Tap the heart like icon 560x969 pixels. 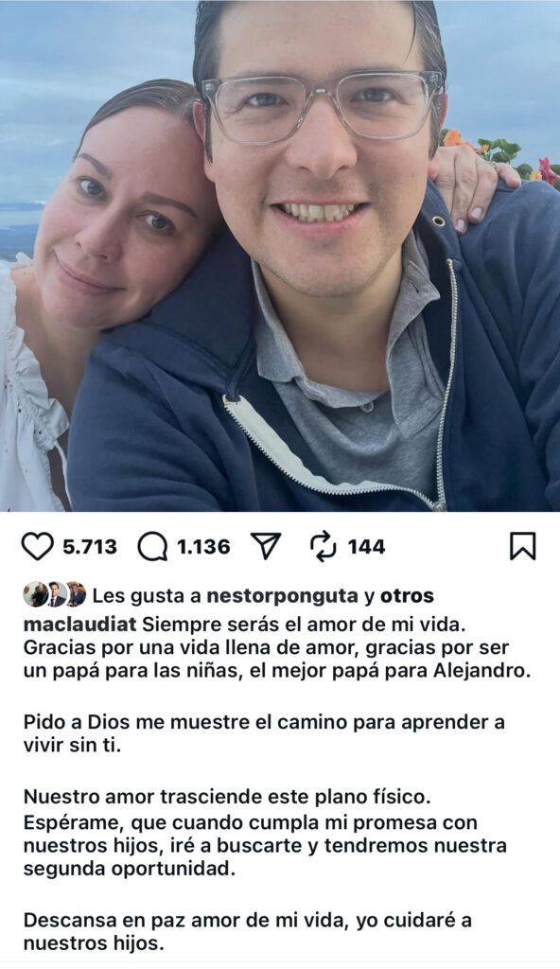pyautogui.click(x=38, y=546)
